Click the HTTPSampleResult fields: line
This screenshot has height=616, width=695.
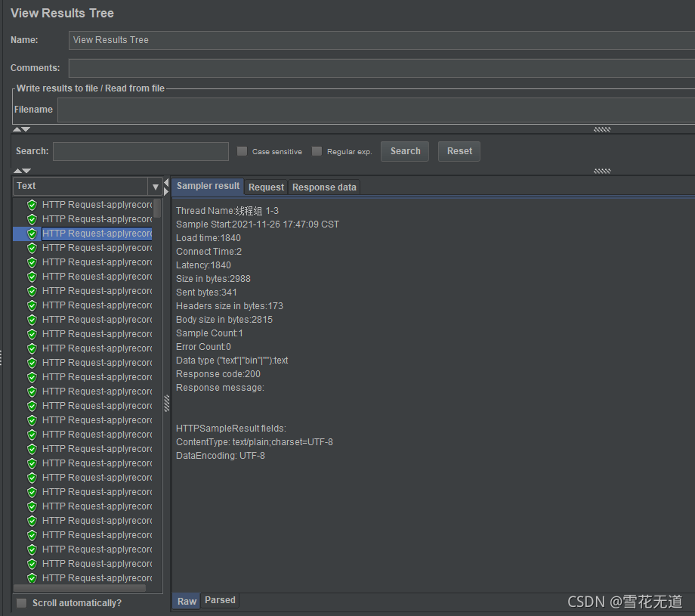231,429
